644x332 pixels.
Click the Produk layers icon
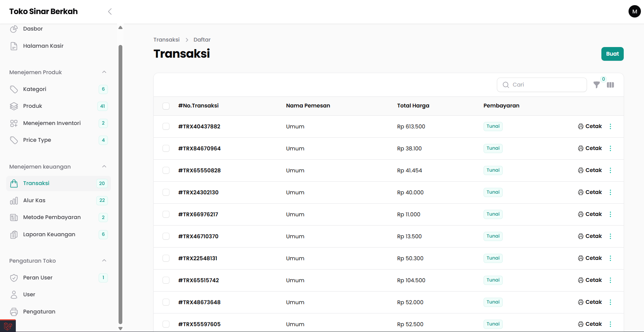(14, 106)
